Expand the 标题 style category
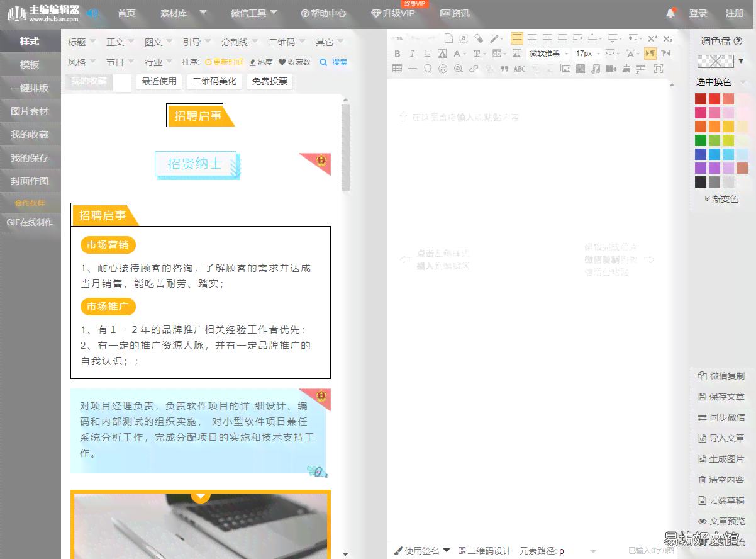The image size is (756, 559). 82,42
